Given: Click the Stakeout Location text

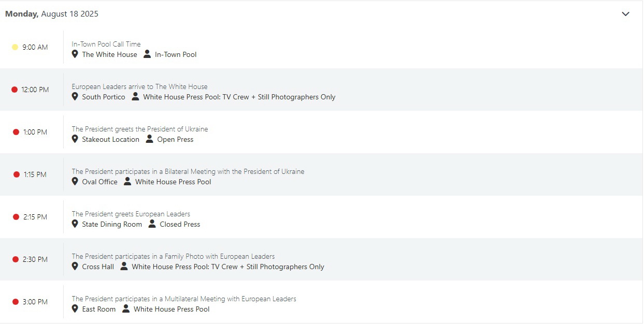Looking at the screenshot, I should tap(110, 139).
